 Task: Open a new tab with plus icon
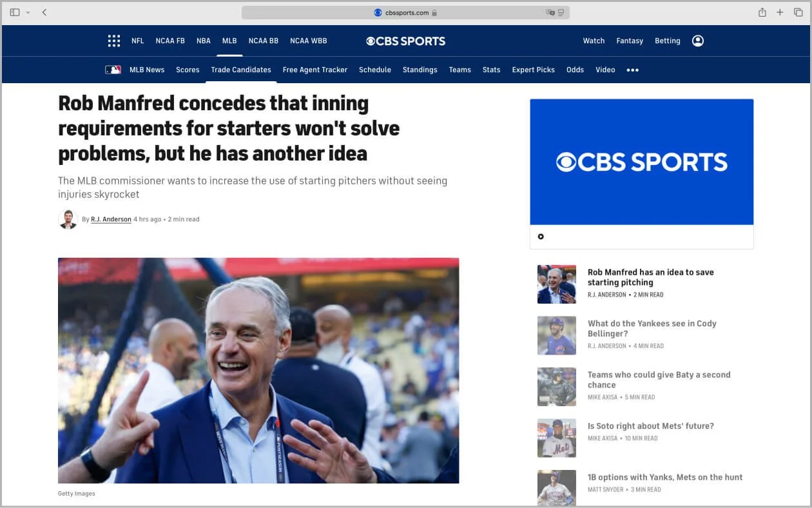tap(780, 12)
